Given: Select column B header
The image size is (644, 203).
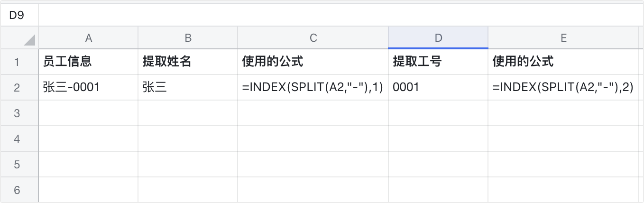Looking at the screenshot, I should [x=188, y=38].
